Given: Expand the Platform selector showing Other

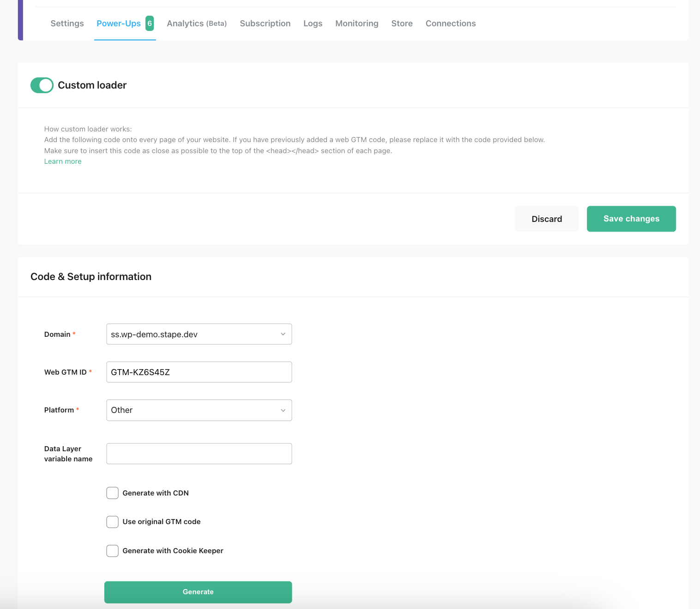Looking at the screenshot, I should tap(199, 410).
